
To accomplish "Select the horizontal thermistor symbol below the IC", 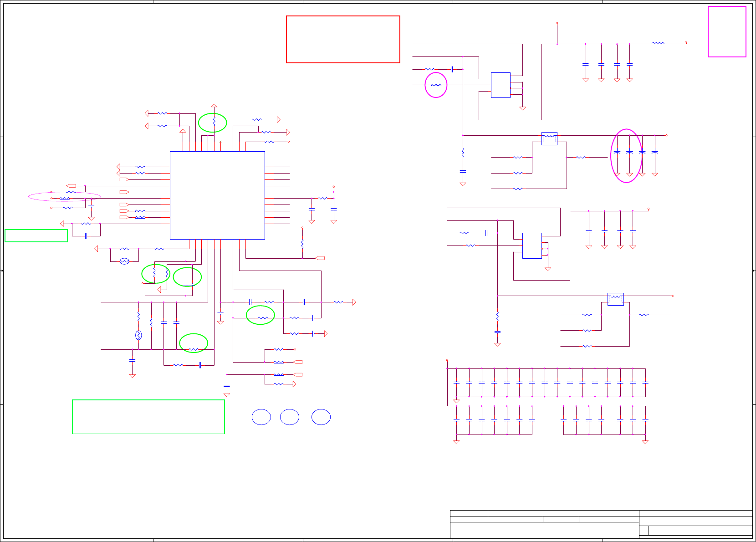I will (x=124, y=261).
